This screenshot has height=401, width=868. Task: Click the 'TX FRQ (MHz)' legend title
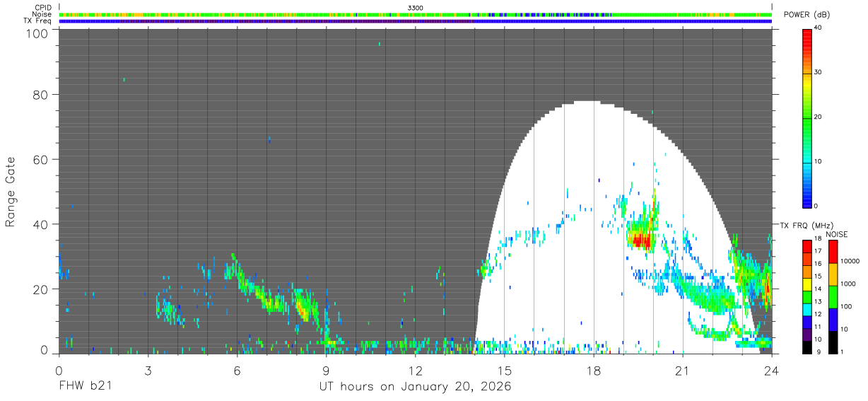tap(805, 226)
